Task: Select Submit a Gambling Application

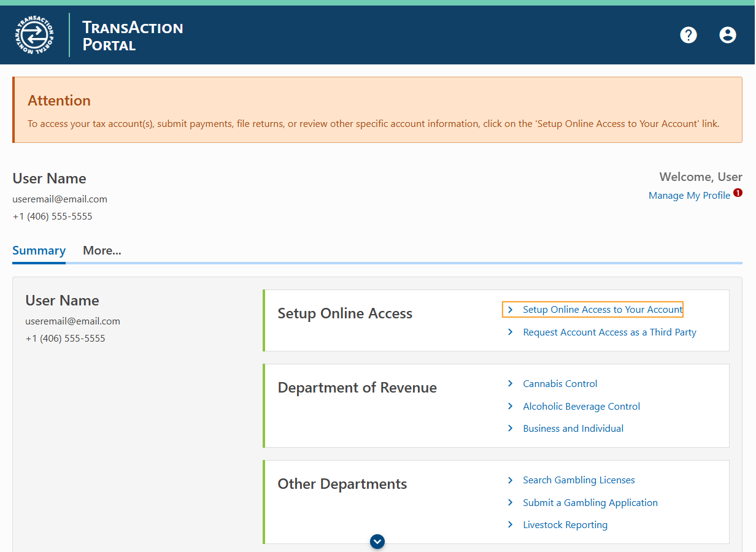Action: pyautogui.click(x=590, y=502)
